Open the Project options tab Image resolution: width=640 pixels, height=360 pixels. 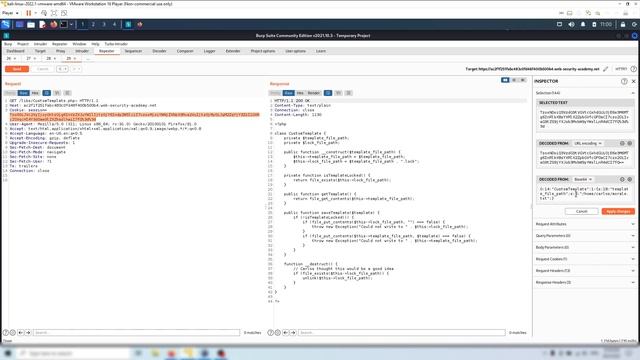point(263,51)
